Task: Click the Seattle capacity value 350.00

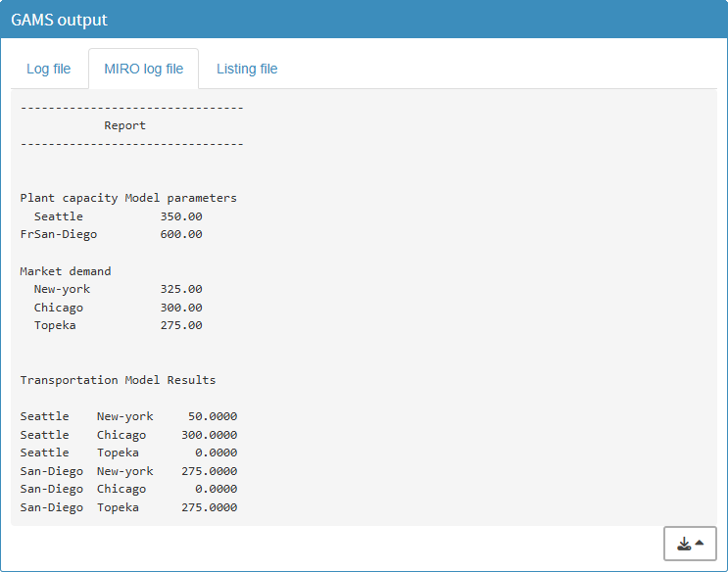Action: pos(181,216)
